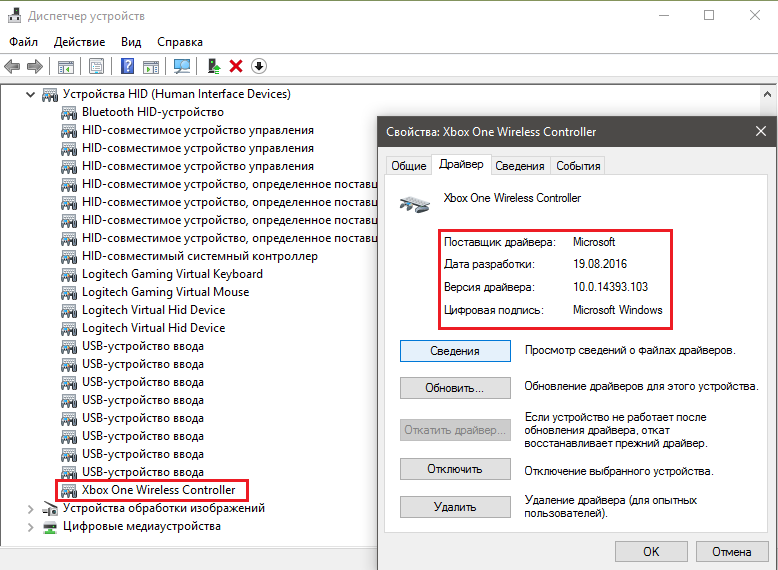This screenshot has width=778, height=570.
Task: Click the Logitech Gaming Virtual Keyboard icon
Action: coord(69,274)
